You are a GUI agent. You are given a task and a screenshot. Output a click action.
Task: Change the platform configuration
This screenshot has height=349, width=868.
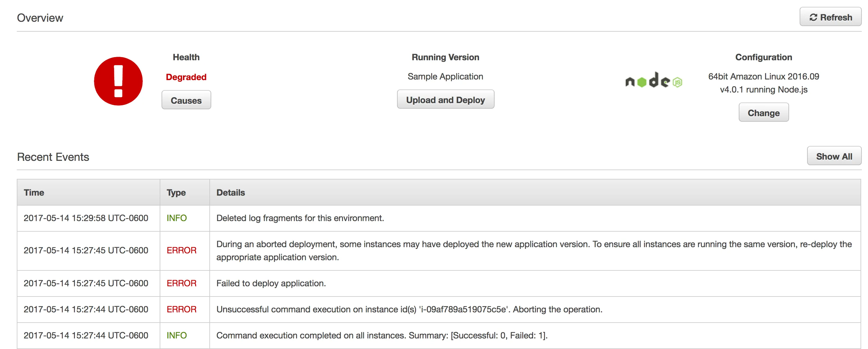coord(763,113)
